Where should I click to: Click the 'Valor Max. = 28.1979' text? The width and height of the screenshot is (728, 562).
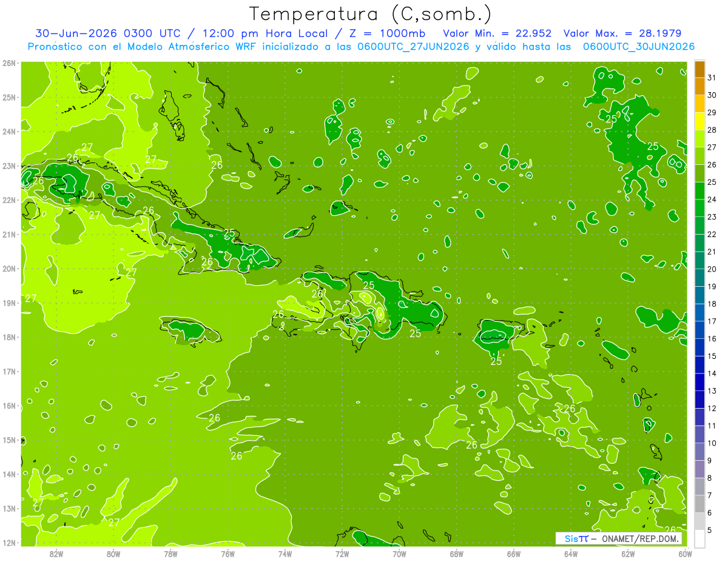[622, 33]
